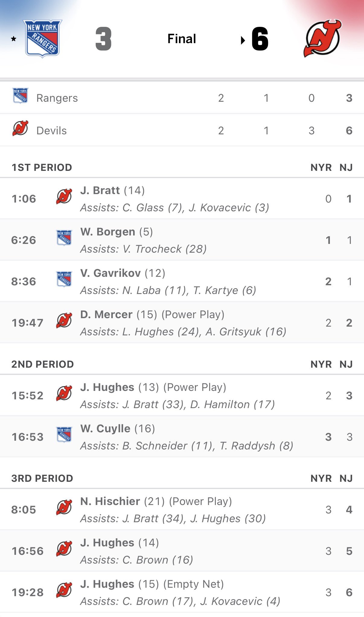
Task: Open V. Gavrikov goal scorer name
Action: point(110,273)
